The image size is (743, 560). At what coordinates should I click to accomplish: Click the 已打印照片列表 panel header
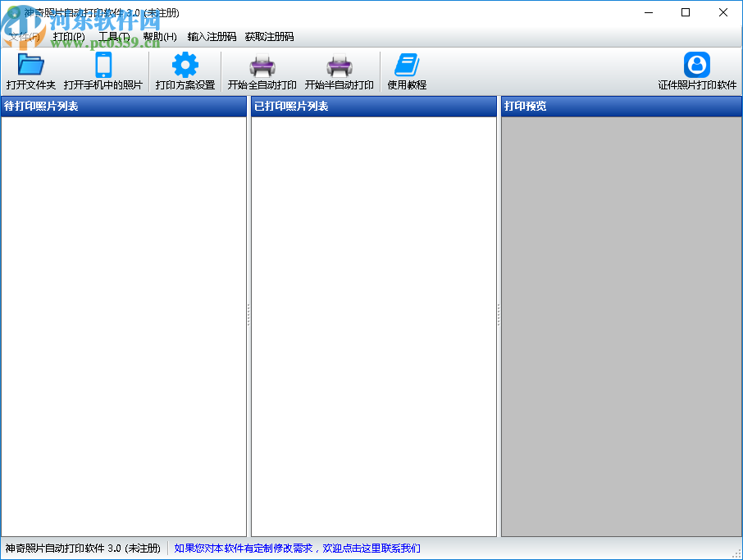[374, 106]
